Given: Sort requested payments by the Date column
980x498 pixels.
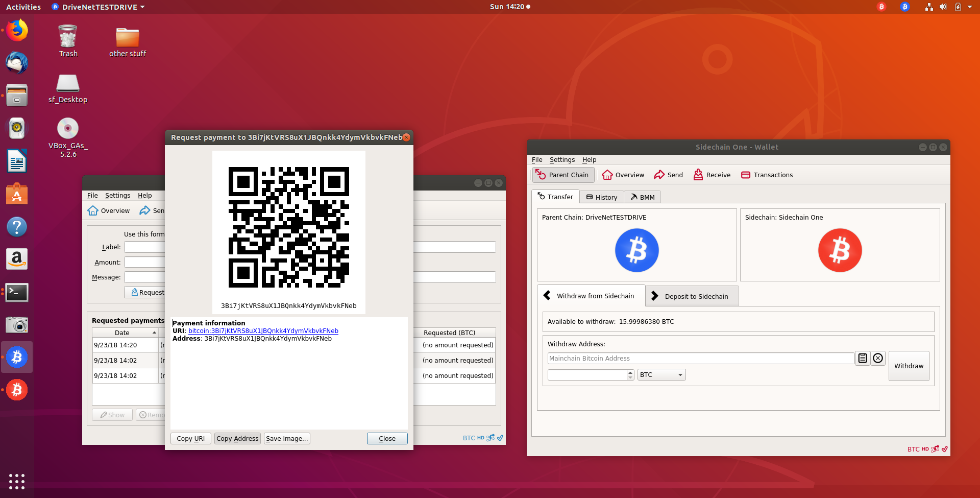Looking at the screenshot, I should [125, 333].
